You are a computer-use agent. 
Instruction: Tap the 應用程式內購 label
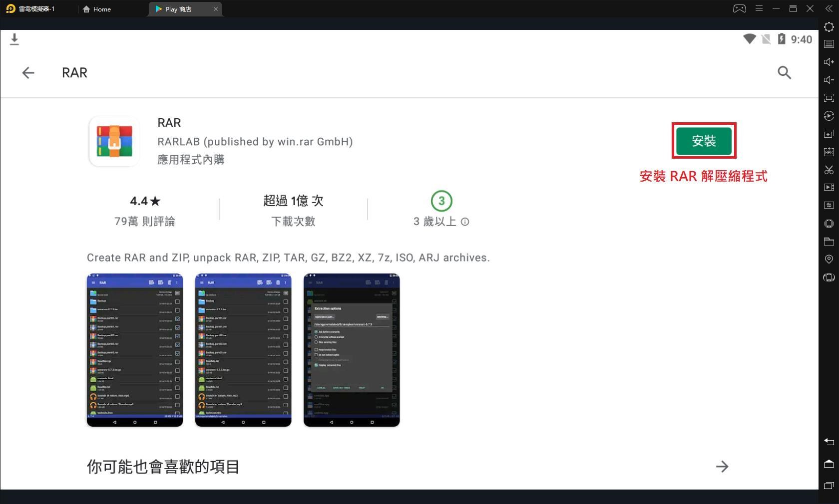coord(191,160)
